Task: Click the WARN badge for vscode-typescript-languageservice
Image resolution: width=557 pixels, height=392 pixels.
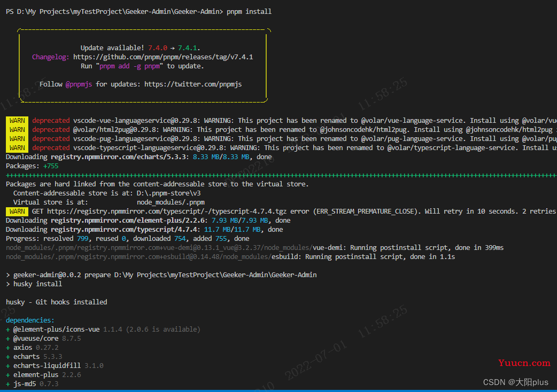Action: [x=17, y=148]
